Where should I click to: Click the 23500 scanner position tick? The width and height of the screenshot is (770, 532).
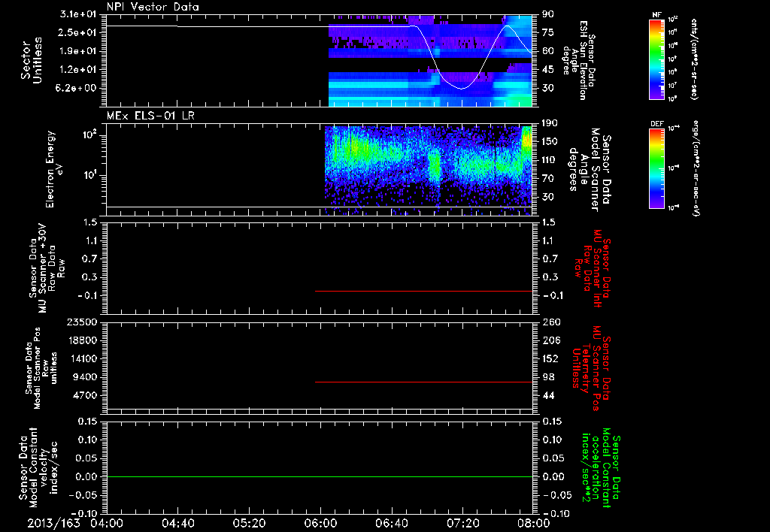[81, 322]
